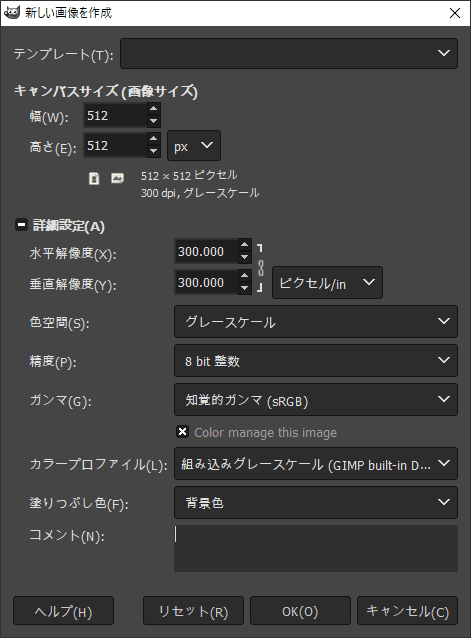Image resolution: width=471 pixels, height=638 pixels.
Task: Uncheck Color manage this image
Action: (x=182, y=432)
